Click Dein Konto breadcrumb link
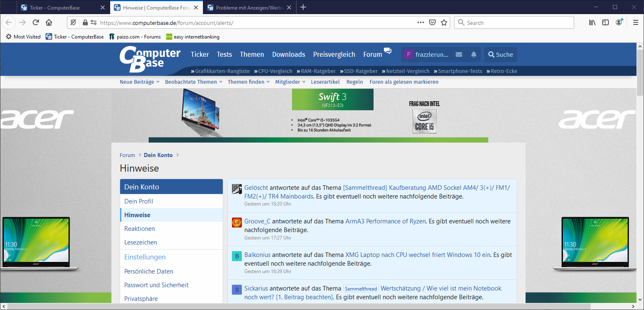 [x=158, y=155]
